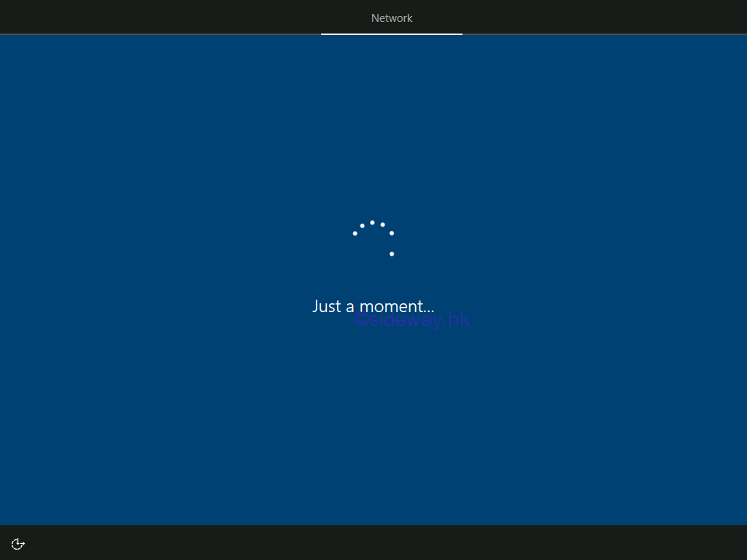Viewport: 747px width, 560px height.
Task: Click the word "Just" in loading message
Action: tap(327, 306)
